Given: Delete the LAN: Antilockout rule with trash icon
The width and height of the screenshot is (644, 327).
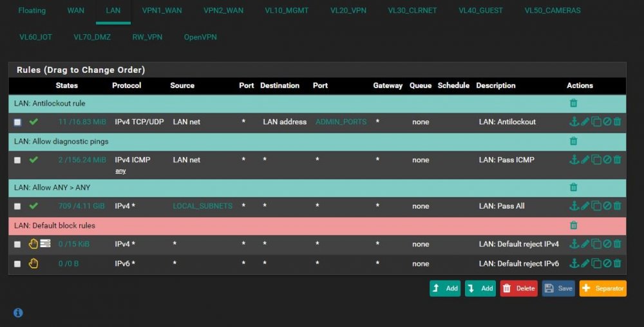Looking at the screenshot, I should point(618,122).
